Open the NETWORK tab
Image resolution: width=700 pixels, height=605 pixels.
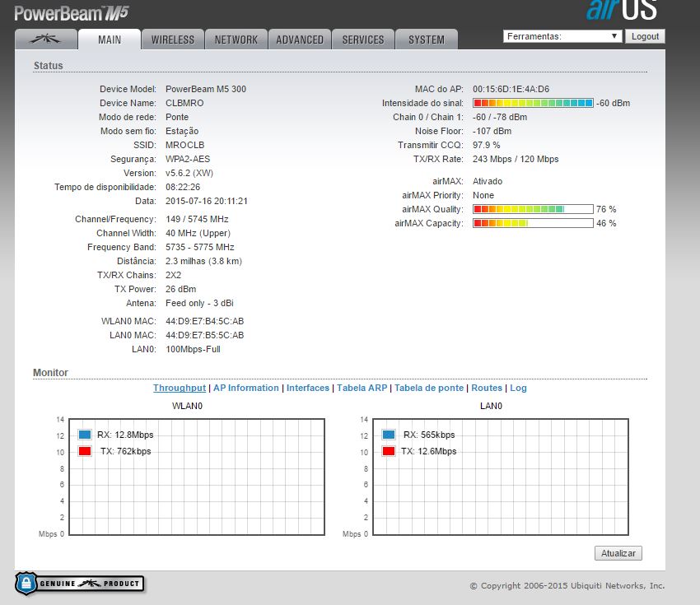point(236,40)
